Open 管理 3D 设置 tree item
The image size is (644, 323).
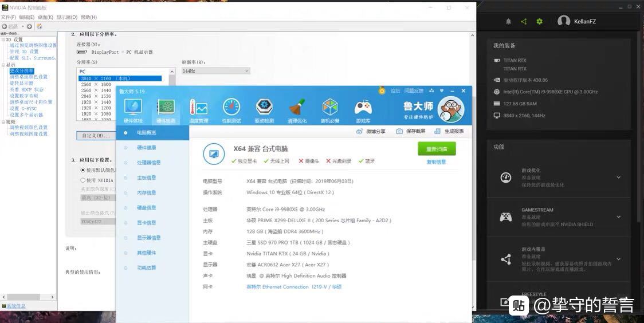(24, 52)
